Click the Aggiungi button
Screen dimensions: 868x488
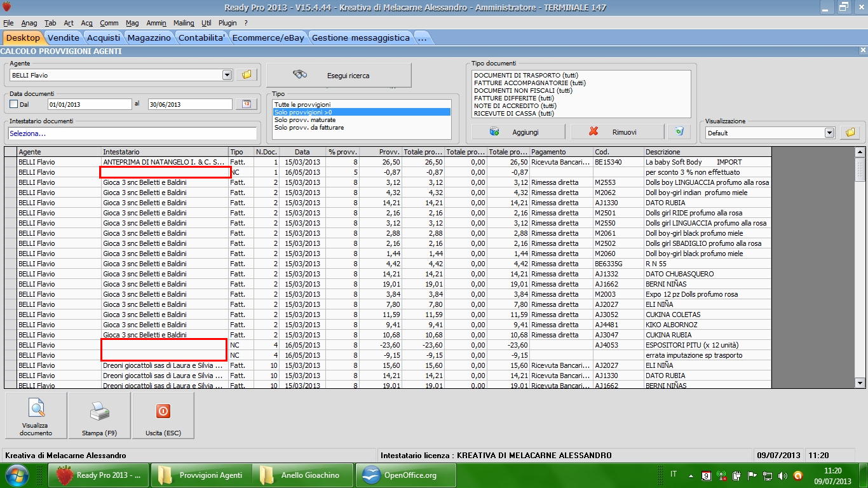[518, 132]
